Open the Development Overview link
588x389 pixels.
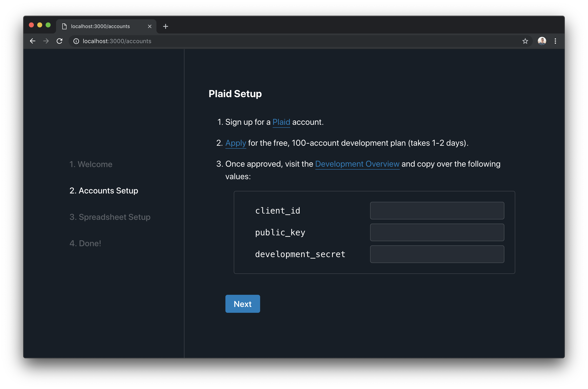click(x=357, y=164)
